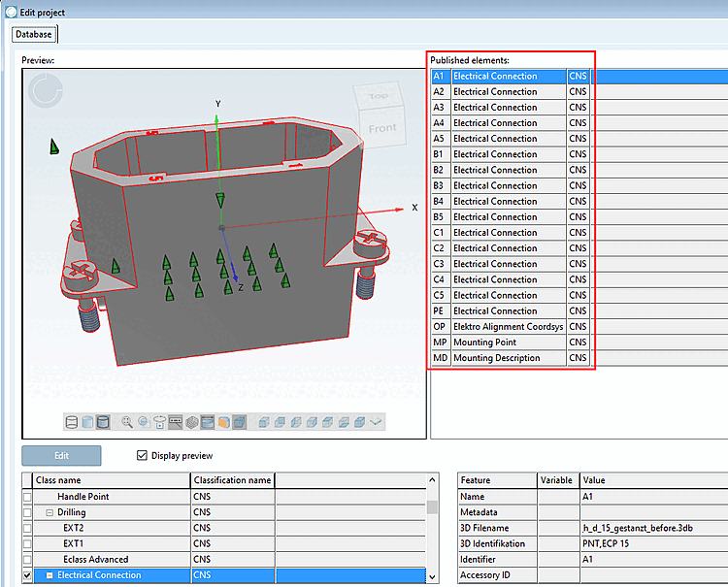The height and width of the screenshot is (587, 728).
Task: Collapse the Electrical Connection tree node
Action: tap(50, 575)
